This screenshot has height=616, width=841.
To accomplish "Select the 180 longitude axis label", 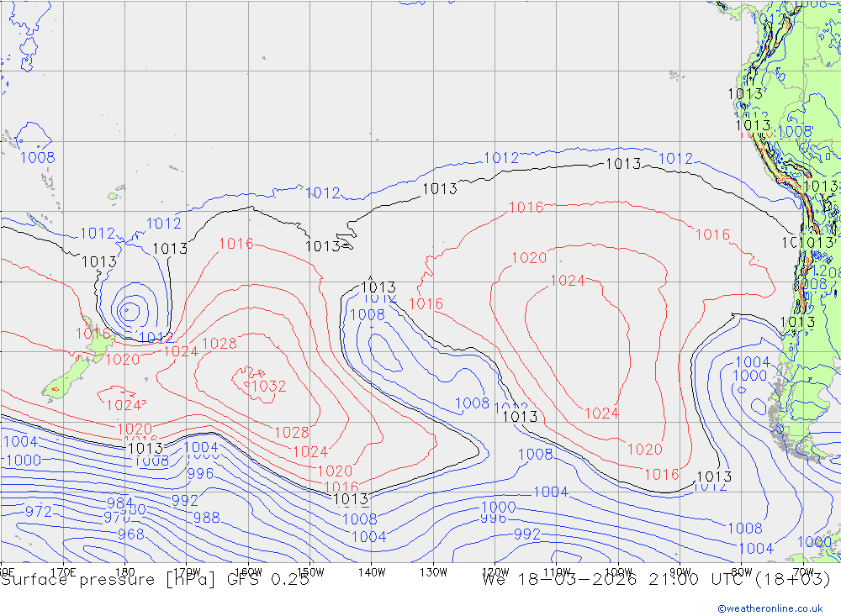I will tap(125, 572).
